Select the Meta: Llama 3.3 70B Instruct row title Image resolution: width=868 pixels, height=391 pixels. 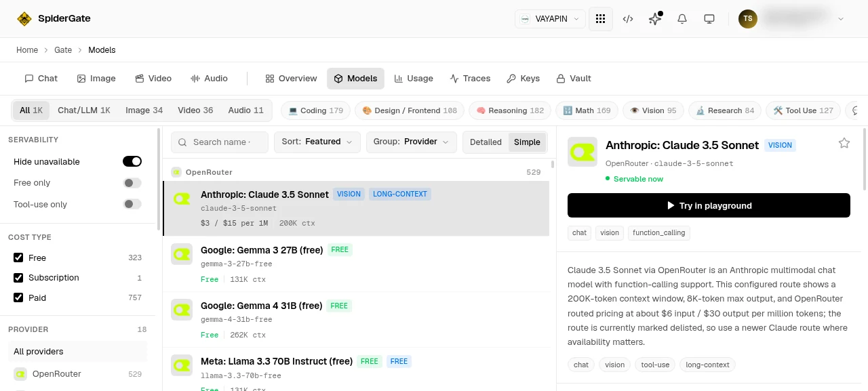click(x=277, y=361)
